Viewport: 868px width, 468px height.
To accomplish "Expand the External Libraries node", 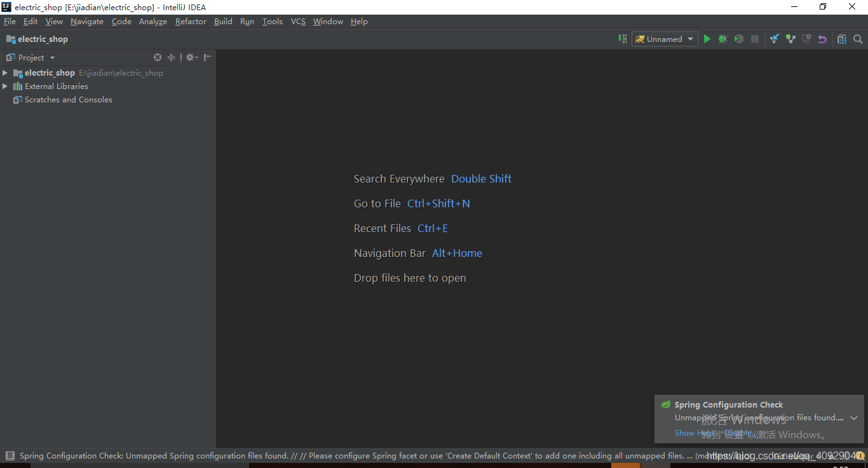I will [x=5, y=86].
